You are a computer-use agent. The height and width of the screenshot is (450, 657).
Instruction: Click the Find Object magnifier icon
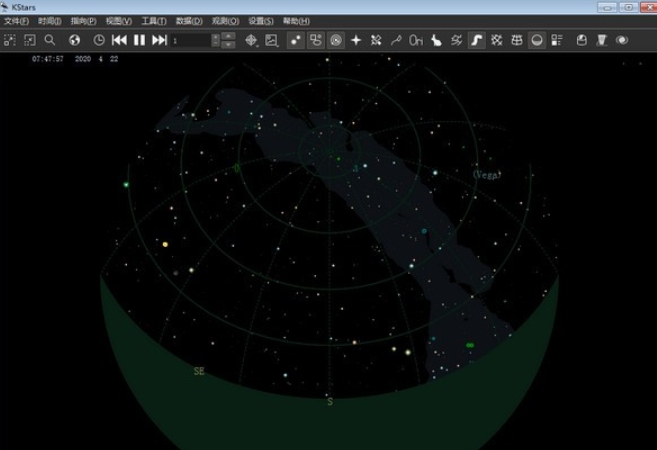click(x=50, y=40)
